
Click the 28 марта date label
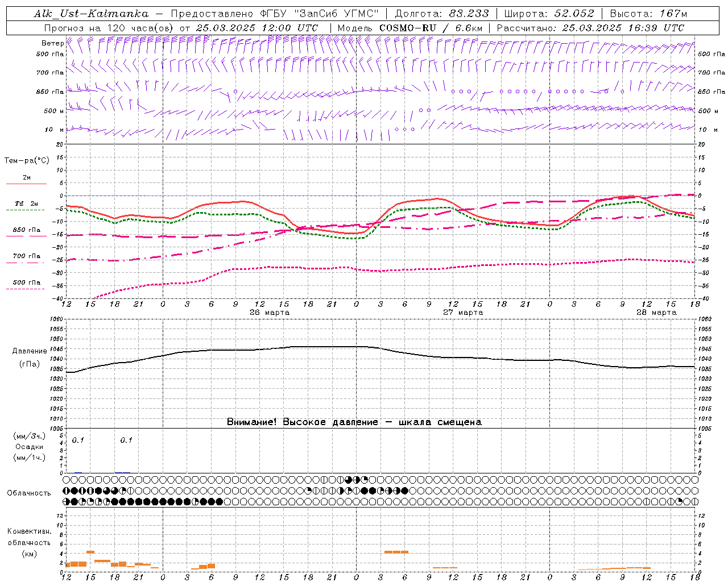(x=656, y=313)
